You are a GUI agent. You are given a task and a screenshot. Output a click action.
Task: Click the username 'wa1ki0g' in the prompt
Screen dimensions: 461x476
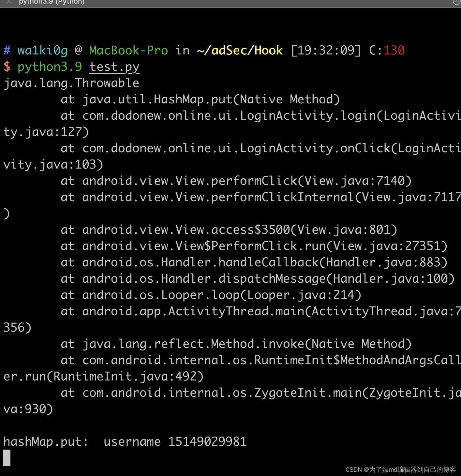42,51
